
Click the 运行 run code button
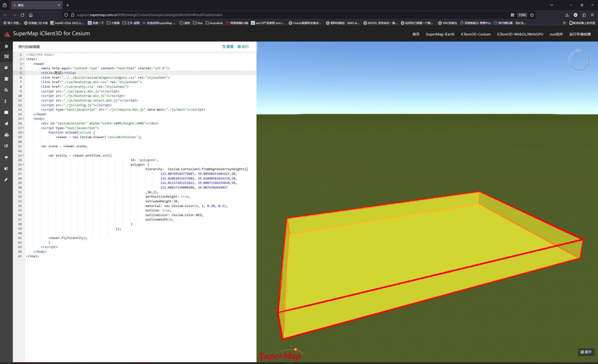(243, 47)
